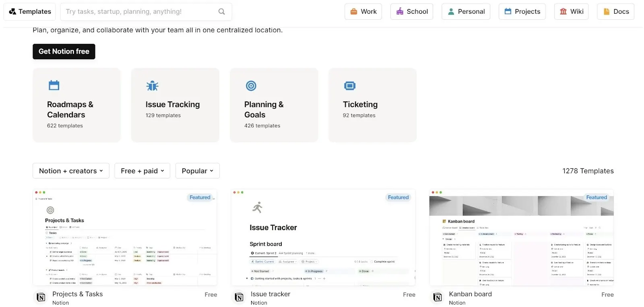
Task: Click Notion creator name under Kanban board
Action: coord(457,303)
